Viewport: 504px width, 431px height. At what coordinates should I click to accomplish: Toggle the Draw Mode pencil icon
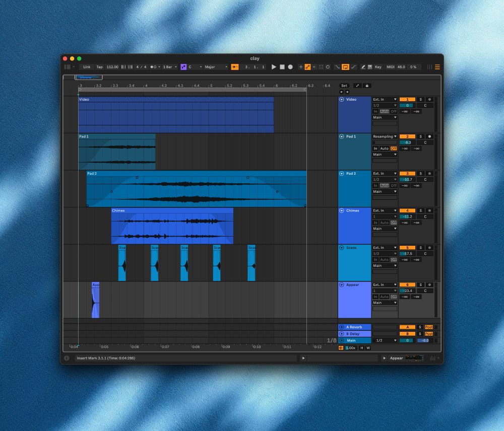pyautogui.click(x=363, y=67)
